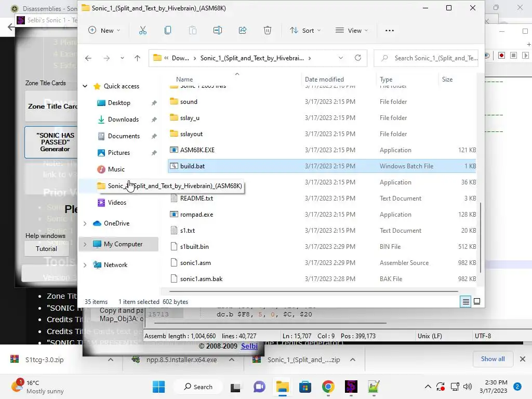Open recent locations dropdown chevron
Image resolution: width=532 pixels, height=399 pixels.
pyautogui.click(x=122, y=58)
